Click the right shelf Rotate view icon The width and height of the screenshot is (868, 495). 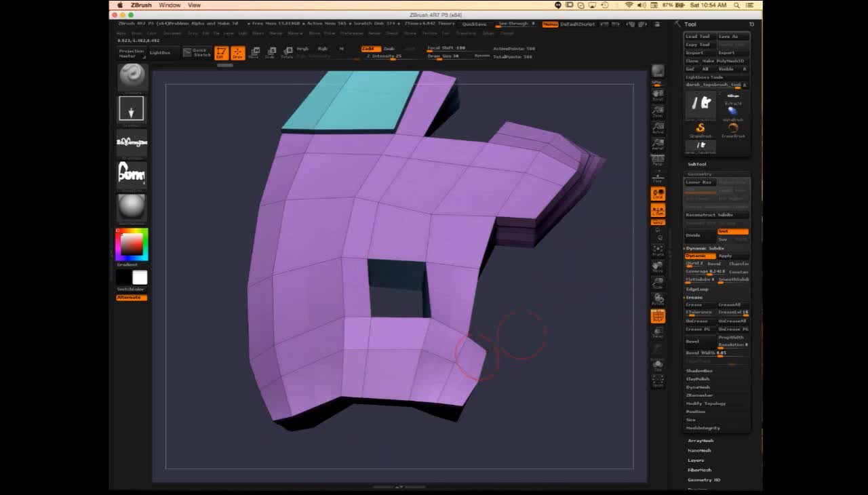[658, 300]
